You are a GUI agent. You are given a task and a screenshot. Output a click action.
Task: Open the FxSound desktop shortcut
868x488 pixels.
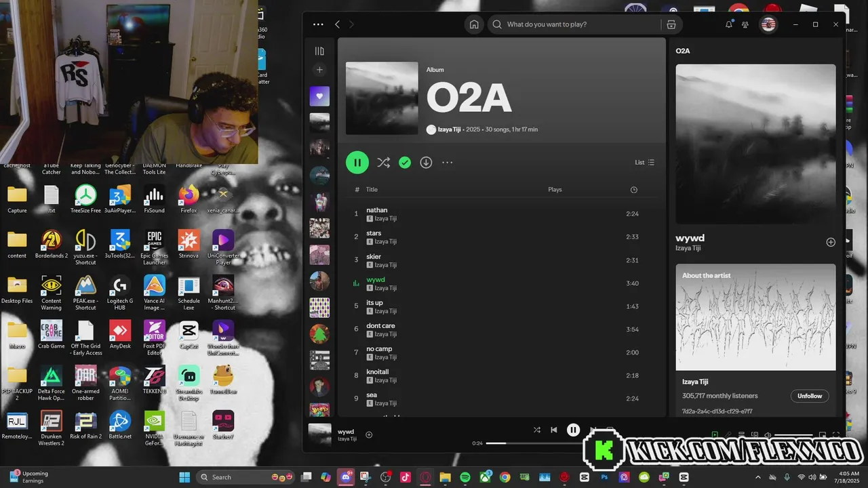[155, 199]
